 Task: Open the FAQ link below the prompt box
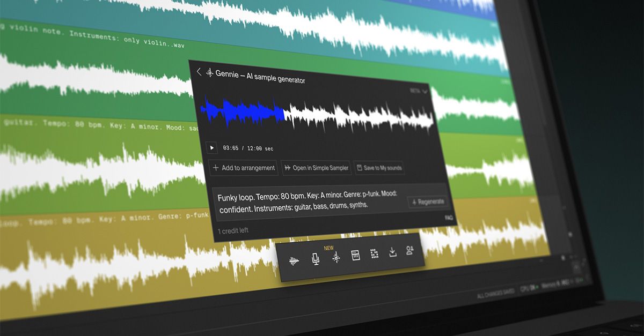(449, 218)
